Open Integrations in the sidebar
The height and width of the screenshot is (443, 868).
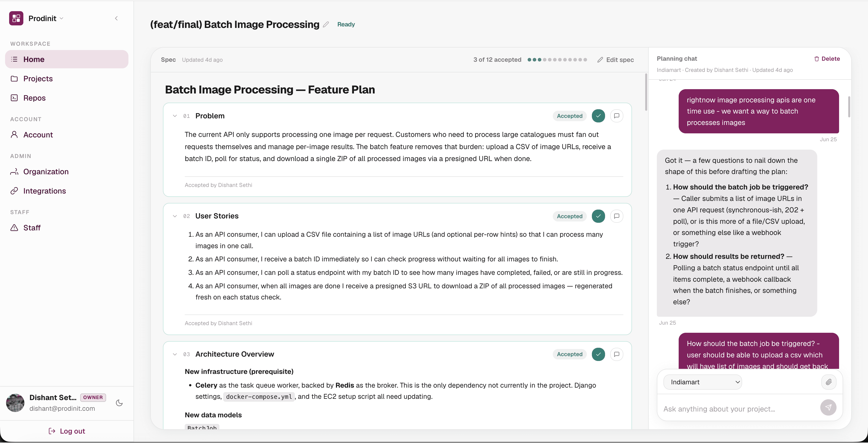tap(67, 191)
